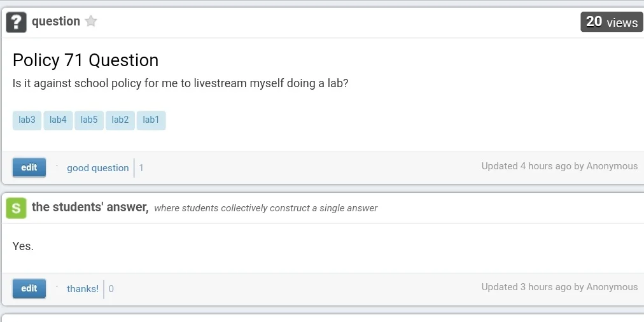The width and height of the screenshot is (644, 322).
Task: Select the lab5 tag
Action: 89,120
